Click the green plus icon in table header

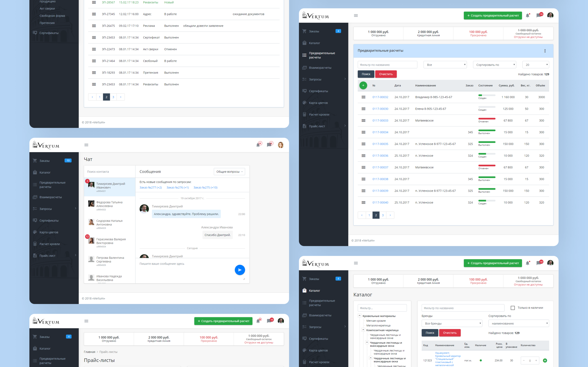click(363, 85)
